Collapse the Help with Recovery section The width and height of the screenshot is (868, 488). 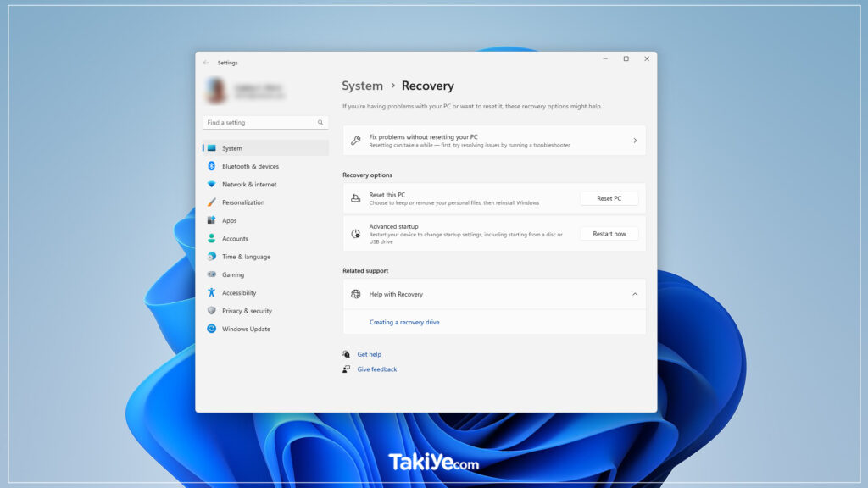[635, 294]
